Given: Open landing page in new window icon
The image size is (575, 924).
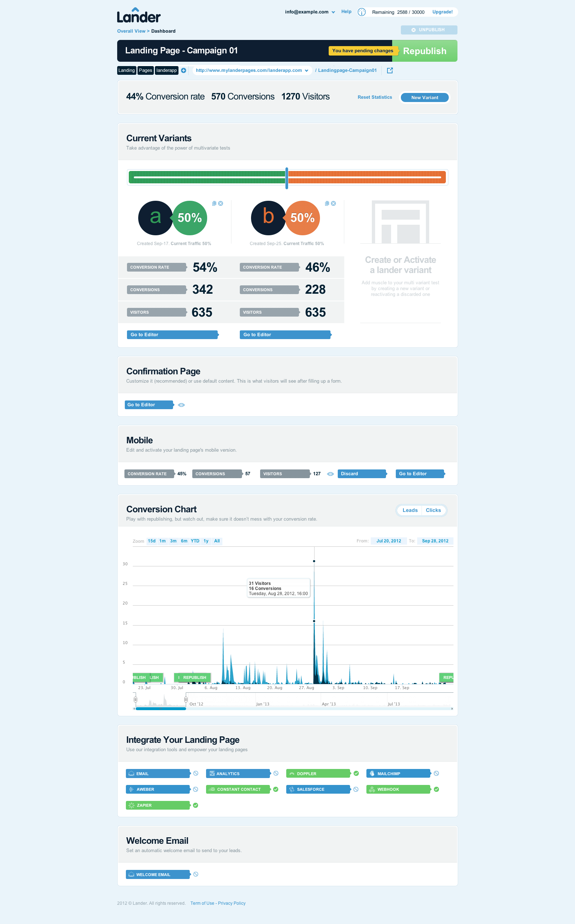Looking at the screenshot, I should click(x=390, y=70).
